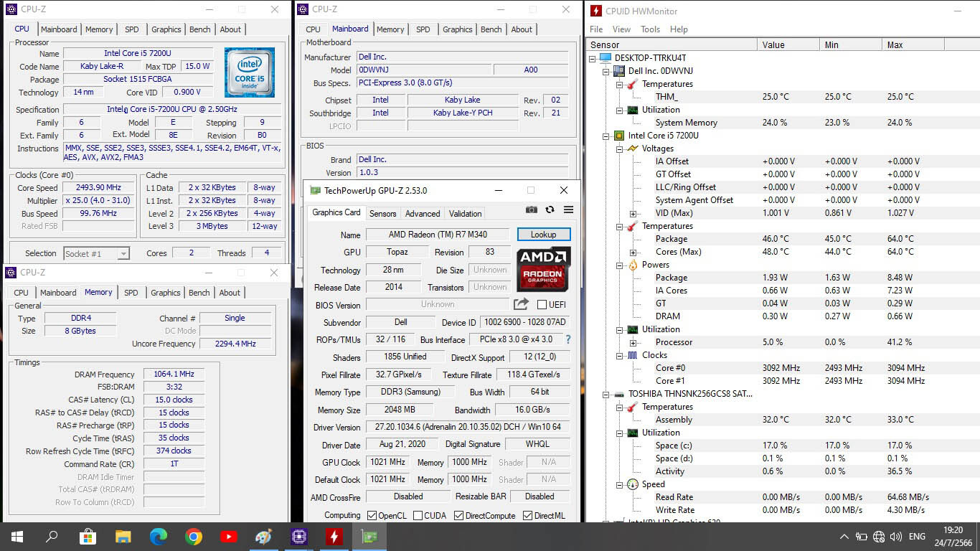Switch to the GPU-Z Validation tab
This screenshot has width=980, height=551.
(465, 213)
